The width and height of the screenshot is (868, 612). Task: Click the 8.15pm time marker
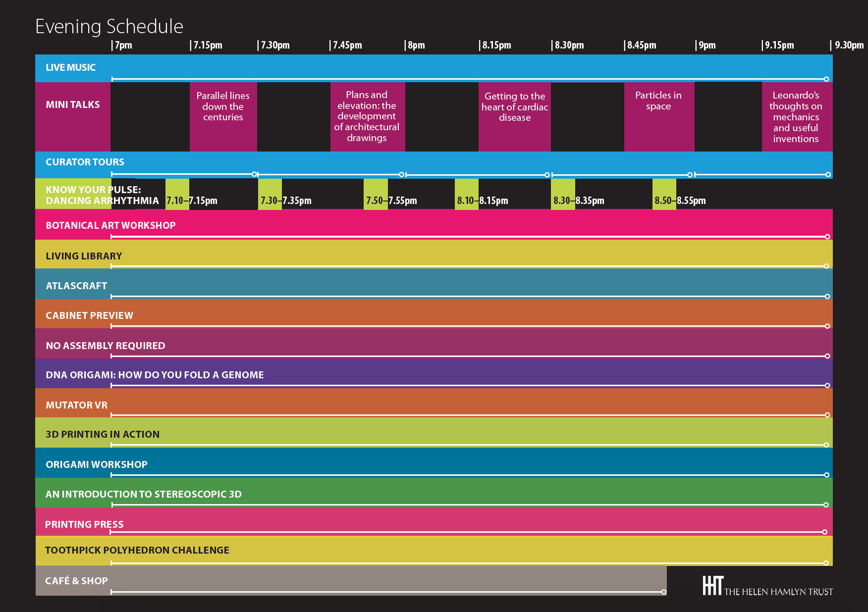pos(495,45)
